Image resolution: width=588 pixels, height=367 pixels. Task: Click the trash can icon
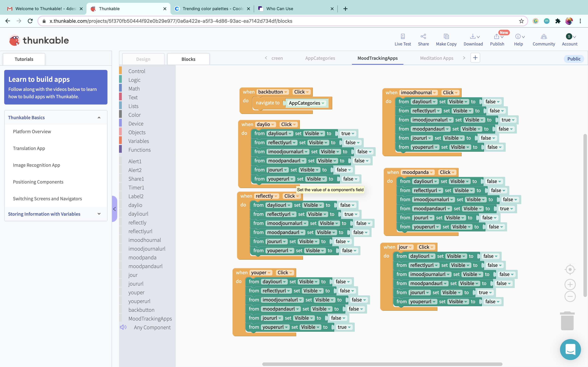point(567,321)
